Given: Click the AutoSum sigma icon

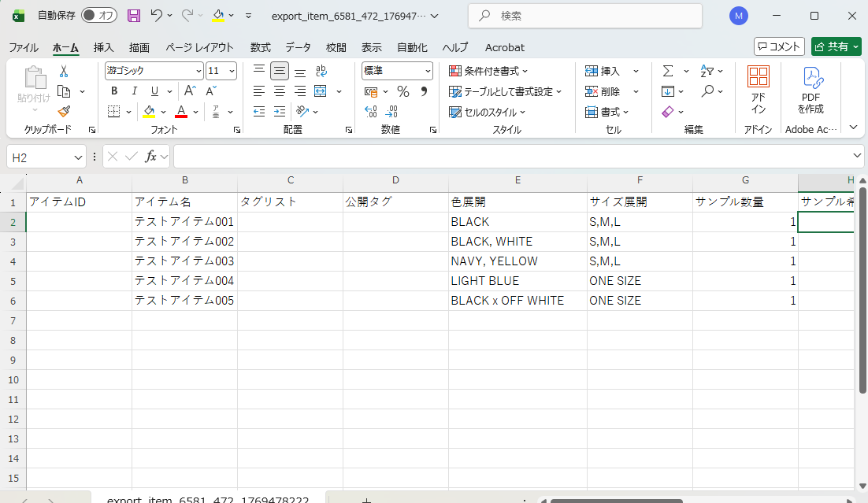Looking at the screenshot, I should click(x=667, y=71).
